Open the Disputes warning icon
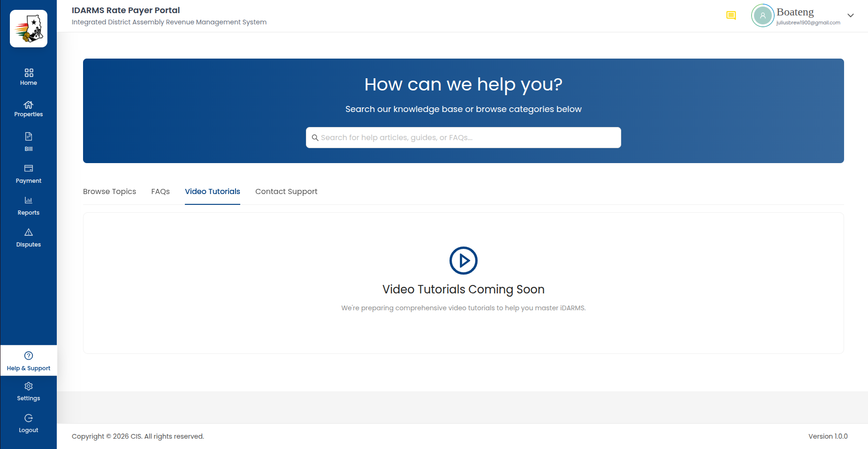This screenshot has width=868, height=449. click(x=29, y=232)
